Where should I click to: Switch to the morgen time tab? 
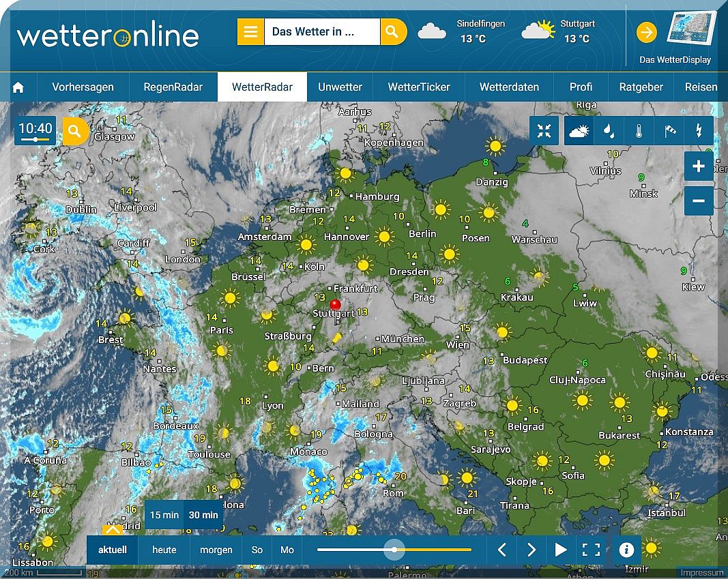[x=216, y=550]
